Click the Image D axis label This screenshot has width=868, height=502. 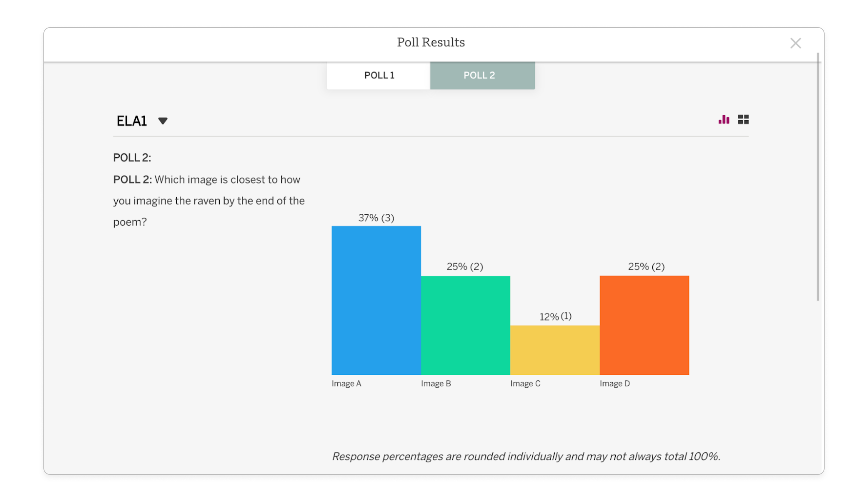tap(614, 384)
